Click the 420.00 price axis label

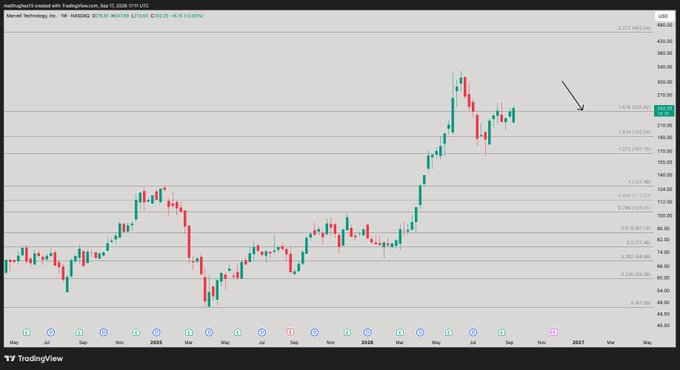pyautogui.click(x=664, y=42)
